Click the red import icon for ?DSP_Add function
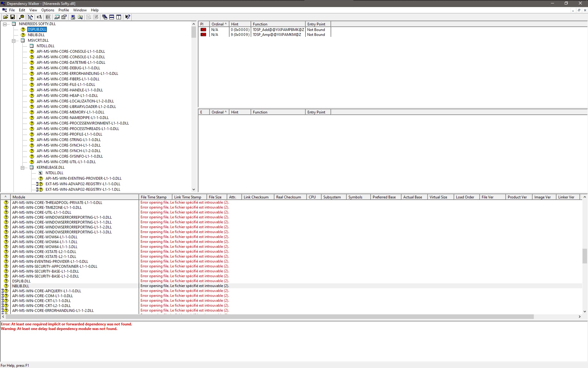Screen dimensions: 588x368 point(203,30)
